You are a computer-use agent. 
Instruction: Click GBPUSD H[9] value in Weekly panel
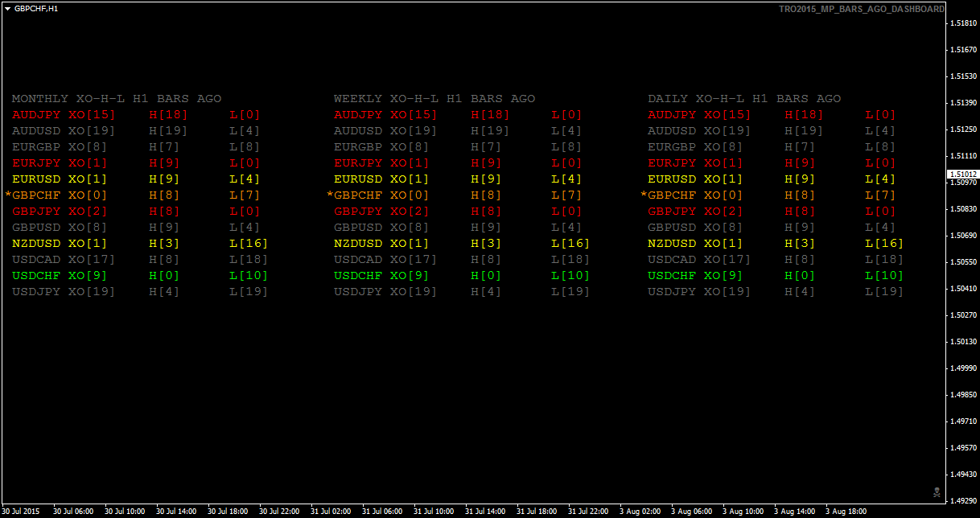pyautogui.click(x=486, y=228)
